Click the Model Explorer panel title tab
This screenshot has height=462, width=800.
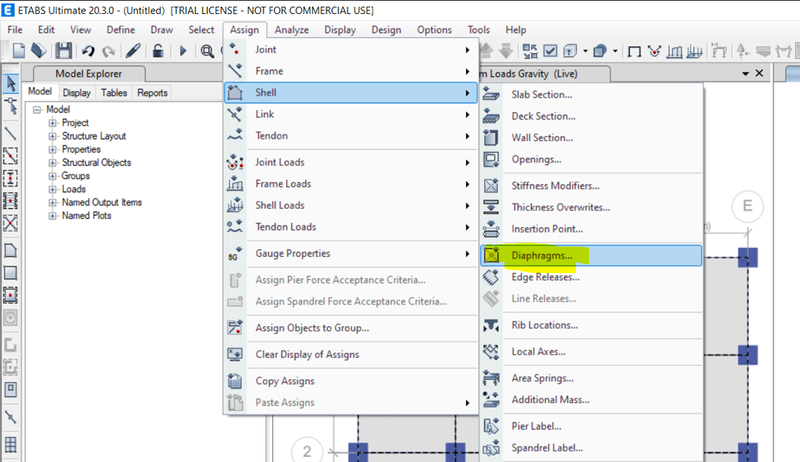(89, 73)
